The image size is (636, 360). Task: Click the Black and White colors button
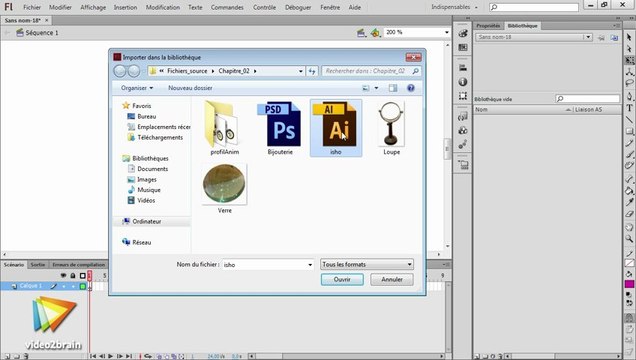point(629,294)
